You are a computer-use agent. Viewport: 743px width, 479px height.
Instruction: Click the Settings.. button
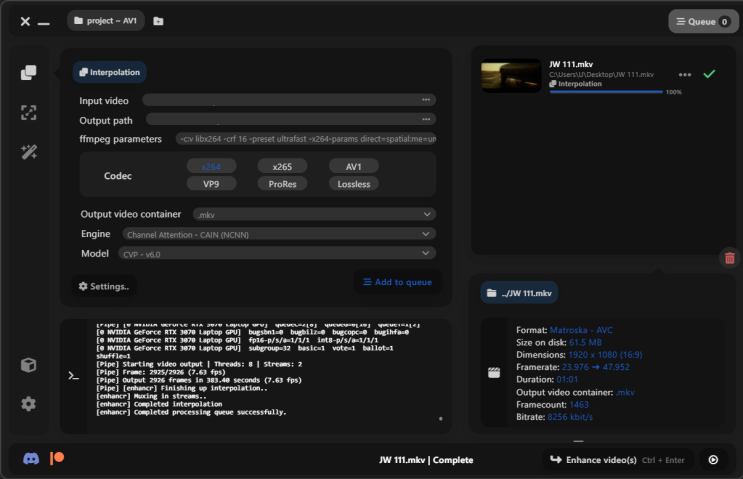click(104, 286)
